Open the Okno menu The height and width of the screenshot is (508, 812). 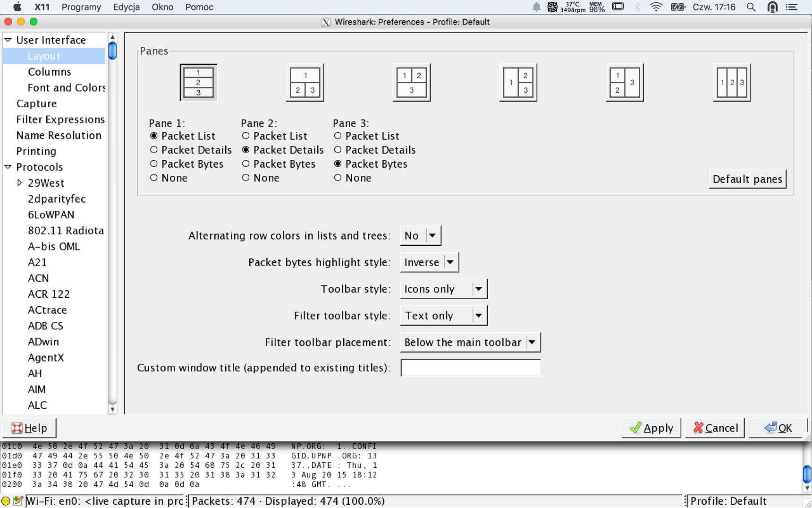[162, 7]
